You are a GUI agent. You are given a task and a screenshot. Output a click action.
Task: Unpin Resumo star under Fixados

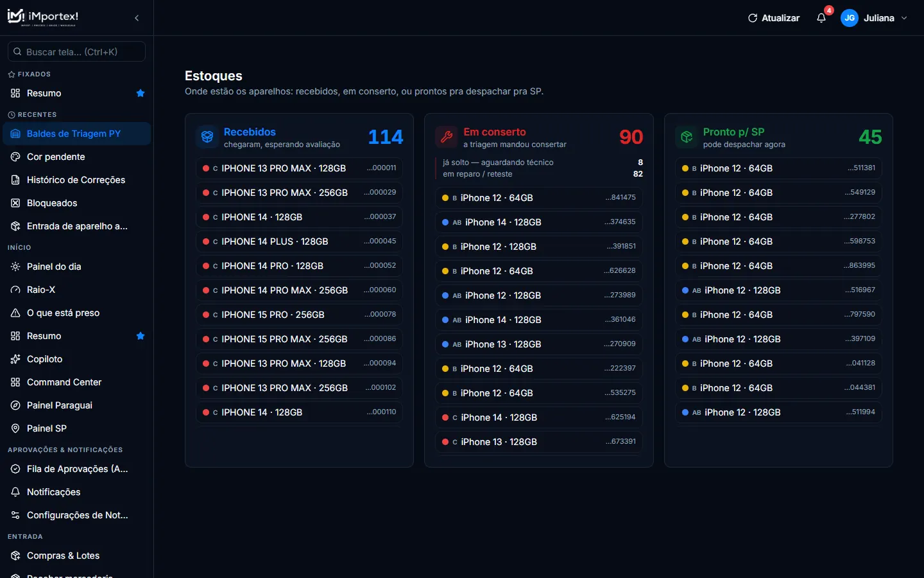141,93
